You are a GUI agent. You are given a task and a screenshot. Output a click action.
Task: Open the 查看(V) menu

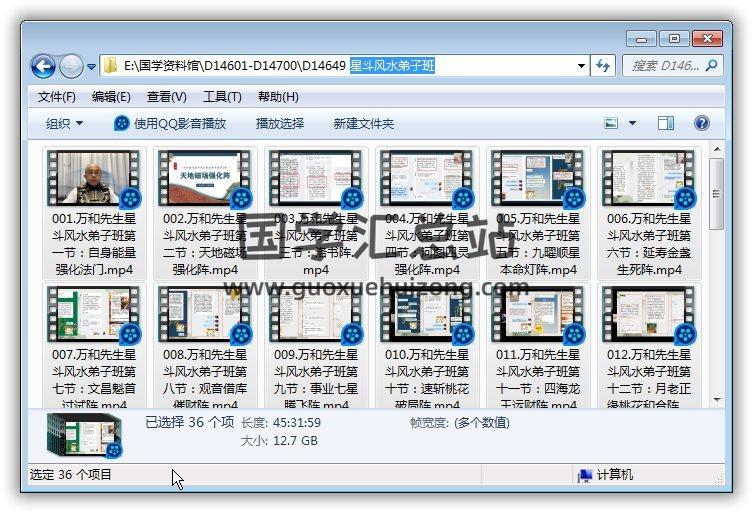coord(166,97)
